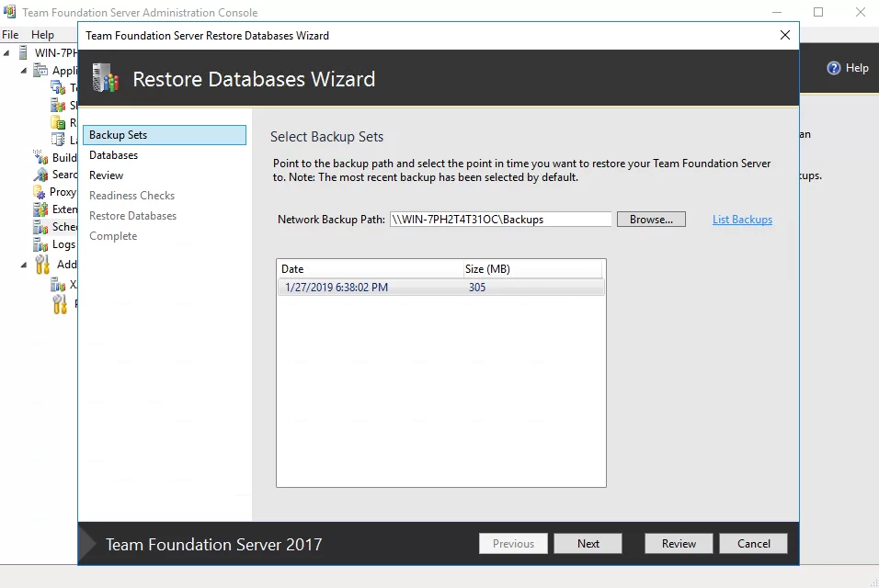Click the Proxy Server node icon
879x588 pixels.
point(40,192)
